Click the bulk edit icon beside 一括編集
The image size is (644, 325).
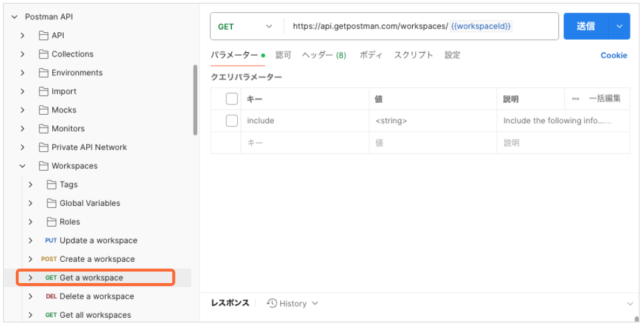click(575, 99)
